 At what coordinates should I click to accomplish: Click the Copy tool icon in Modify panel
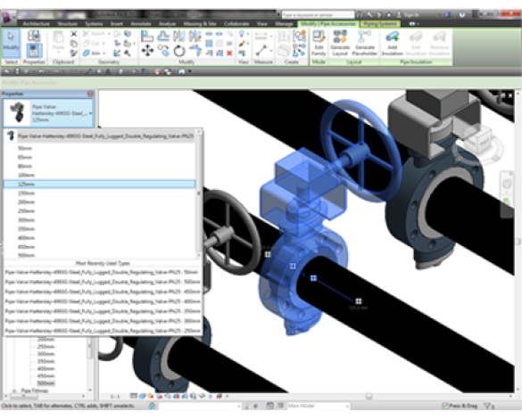(163, 51)
